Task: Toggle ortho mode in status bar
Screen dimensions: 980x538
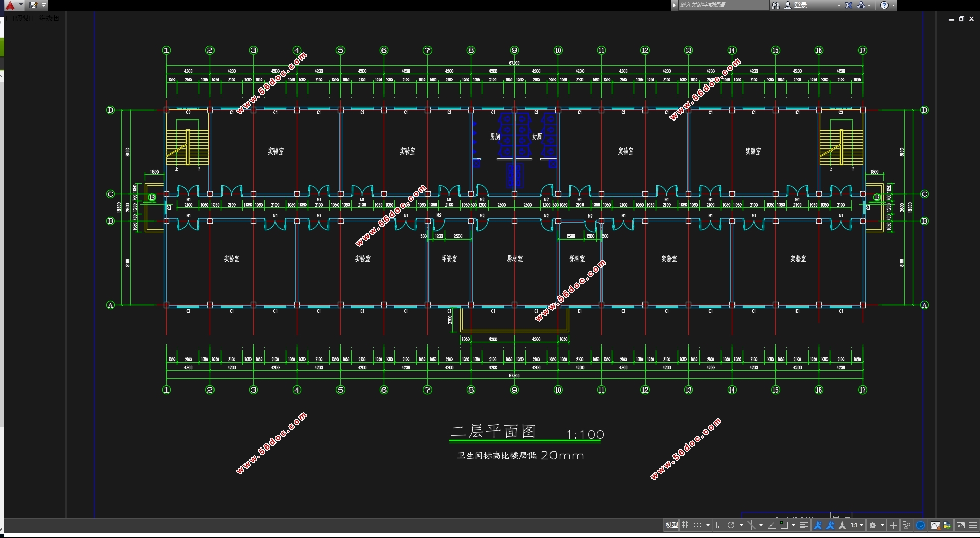Action: pyautogui.click(x=719, y=525)
